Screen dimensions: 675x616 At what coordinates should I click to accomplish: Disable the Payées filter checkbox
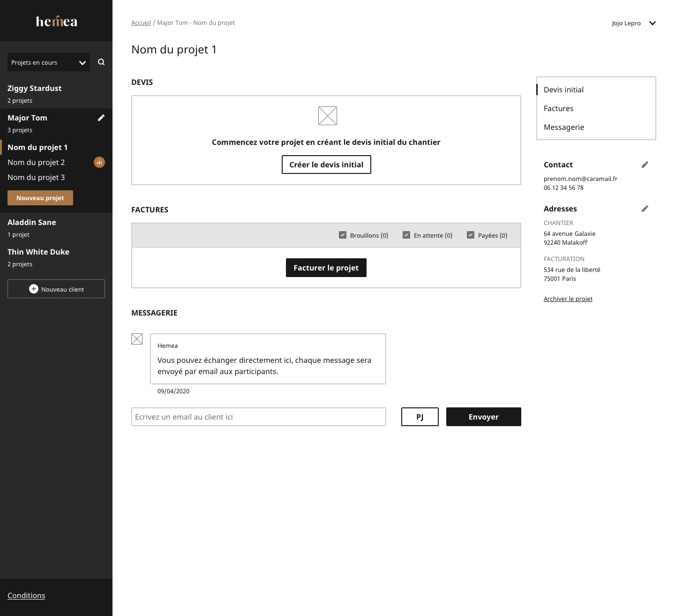[471, 235]
